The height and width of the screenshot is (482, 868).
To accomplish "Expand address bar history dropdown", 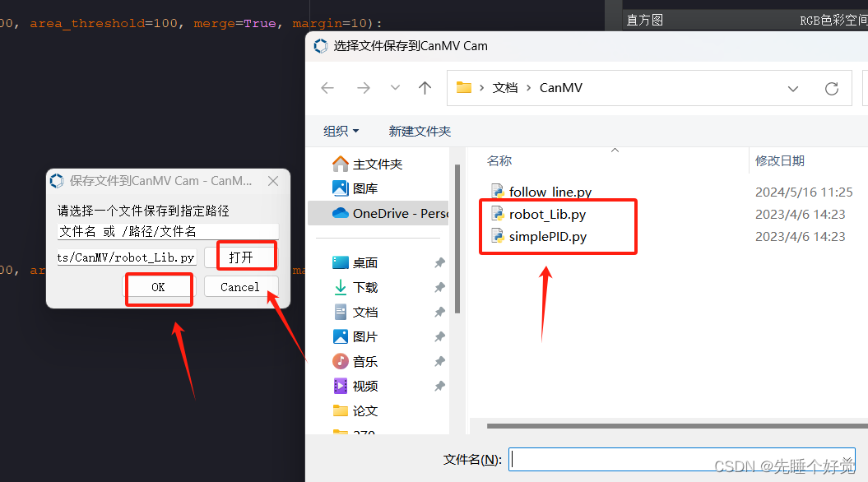I will click(x=792, y=89).
